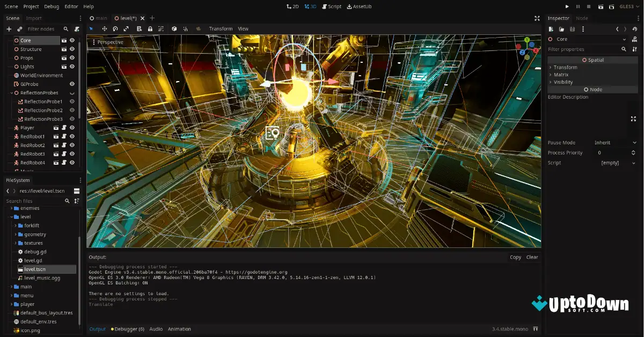The height and width of the screenshot is (337, 644).
Task: Activate the Move Mode tool
Action: click(105, 28)
